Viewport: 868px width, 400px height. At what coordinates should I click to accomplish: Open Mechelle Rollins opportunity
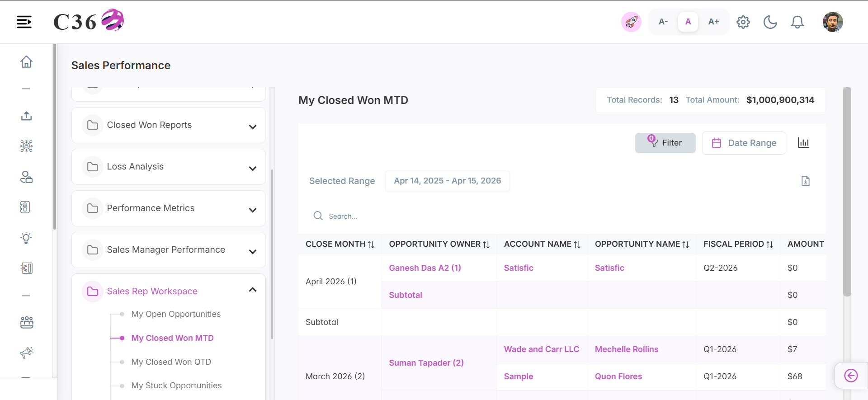point(627,349)
